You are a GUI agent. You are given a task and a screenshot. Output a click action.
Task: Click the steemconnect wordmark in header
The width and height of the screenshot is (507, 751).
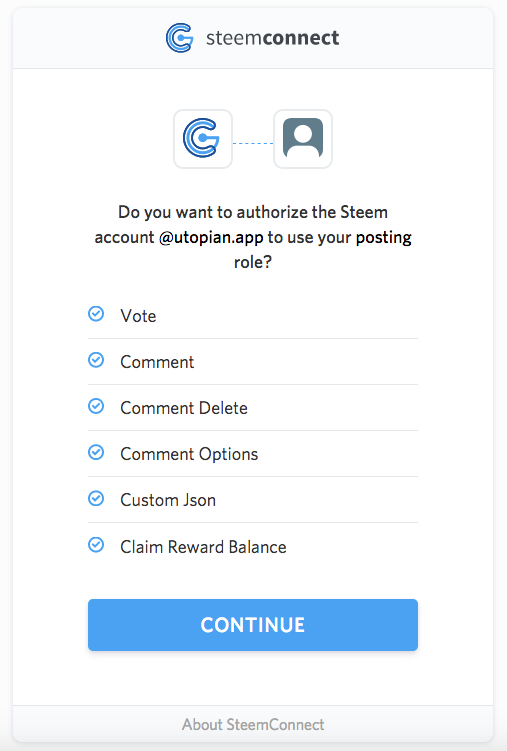point(272,38)
